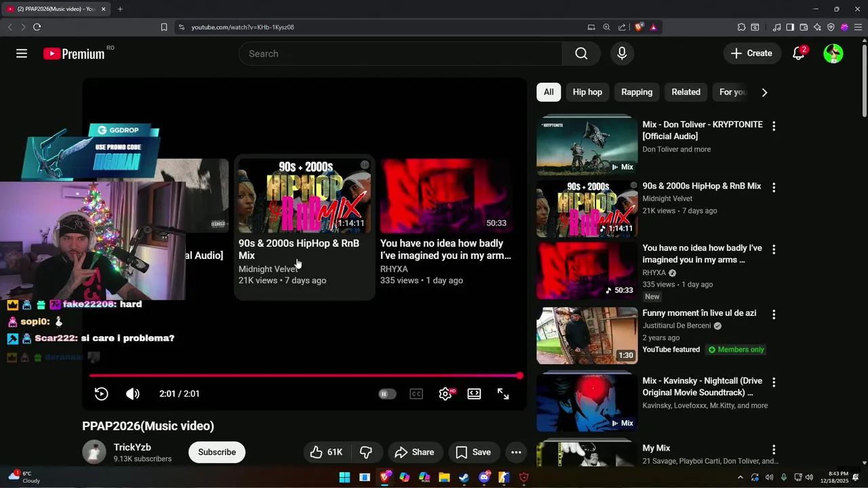Toggle subtitles CC button
The width and height of the screenshot is (868, 488).
[416, 394]
